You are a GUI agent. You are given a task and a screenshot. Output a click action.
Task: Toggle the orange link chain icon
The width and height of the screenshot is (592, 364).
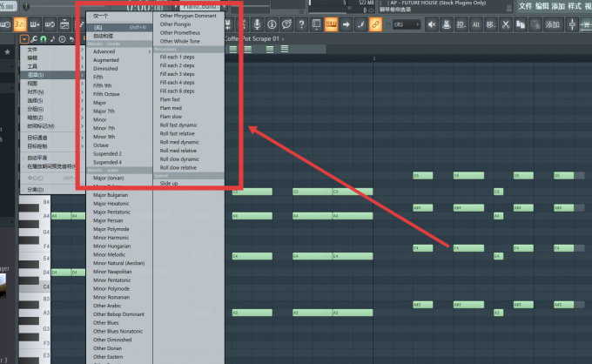tap(375, 24)
